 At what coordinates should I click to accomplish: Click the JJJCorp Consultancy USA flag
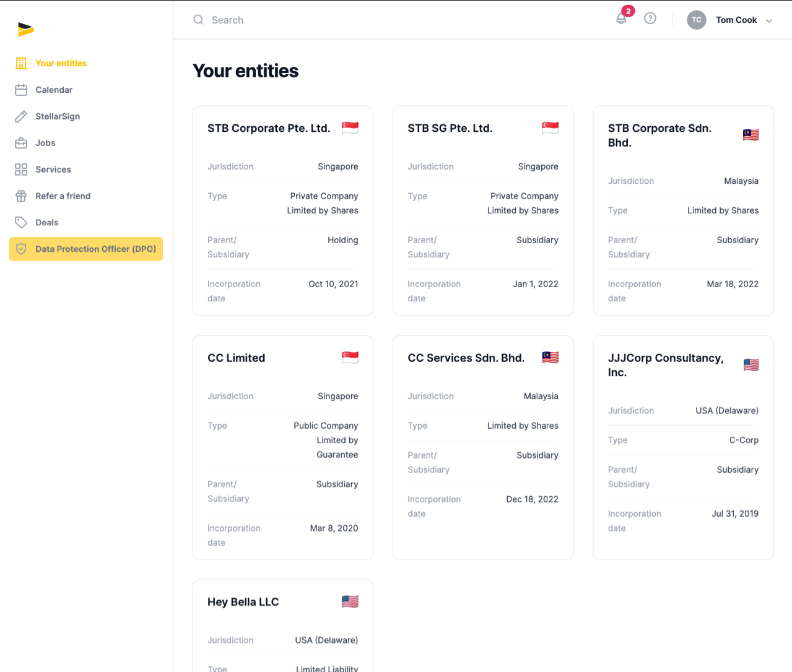pos(751,365)
